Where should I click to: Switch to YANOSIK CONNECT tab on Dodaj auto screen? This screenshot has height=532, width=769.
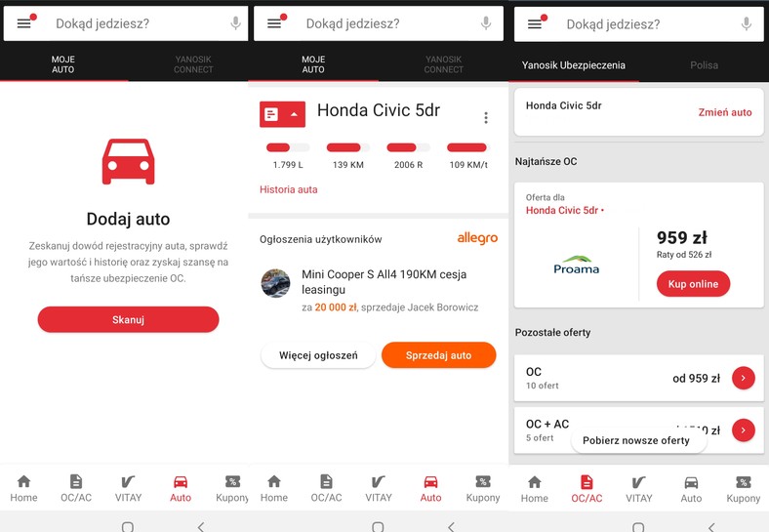193,64
